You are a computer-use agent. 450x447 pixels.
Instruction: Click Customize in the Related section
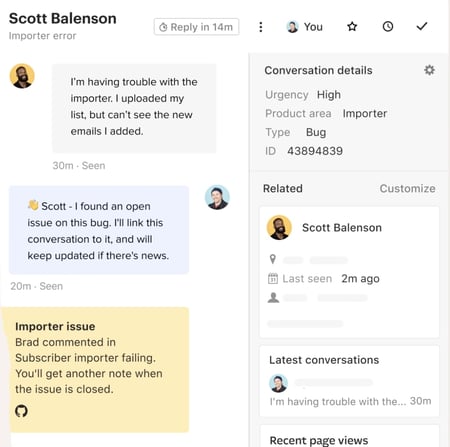coord(407,188)
